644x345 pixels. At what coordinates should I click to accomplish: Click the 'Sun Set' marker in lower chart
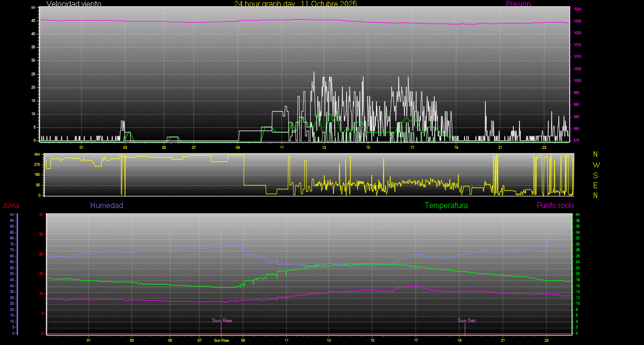tap(466, 321)
